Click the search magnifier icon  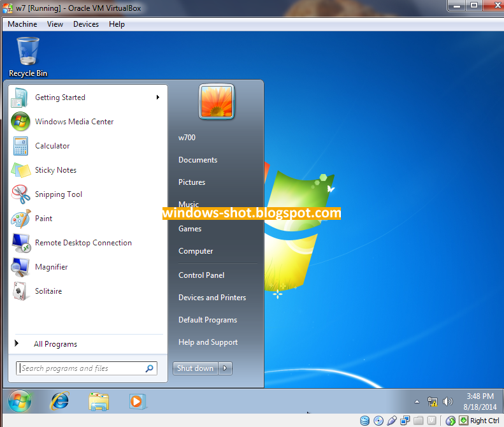(x=150, y=368)
